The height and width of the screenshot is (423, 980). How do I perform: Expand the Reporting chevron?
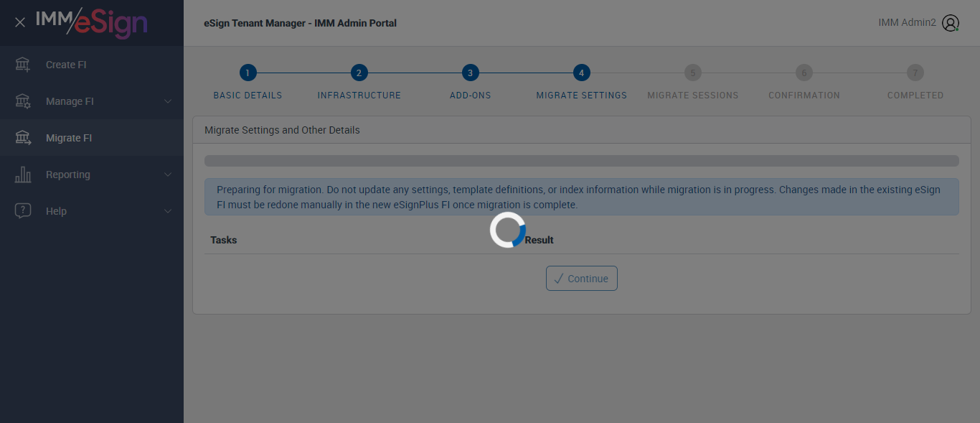168,175
